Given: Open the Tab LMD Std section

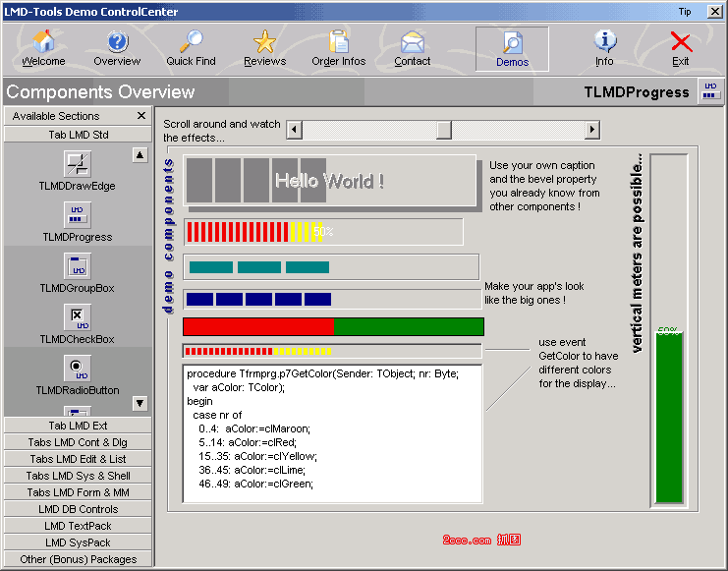Looking at the screenshot, I should click(x=78, y=135).
